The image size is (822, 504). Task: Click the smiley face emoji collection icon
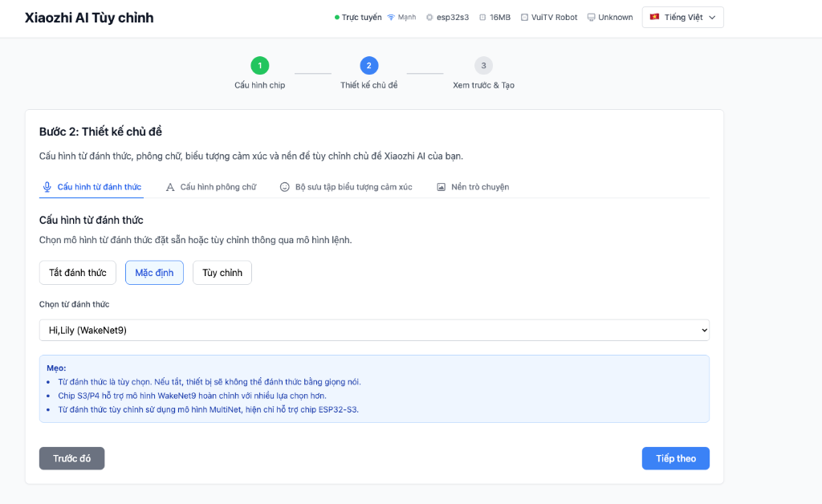click(x=284, y=187)
